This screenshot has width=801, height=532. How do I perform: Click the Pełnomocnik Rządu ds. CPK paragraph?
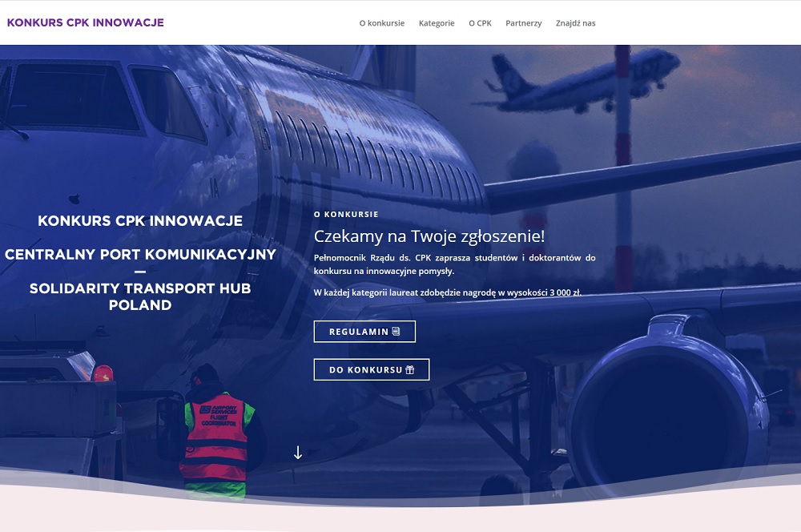pos(454,264)
